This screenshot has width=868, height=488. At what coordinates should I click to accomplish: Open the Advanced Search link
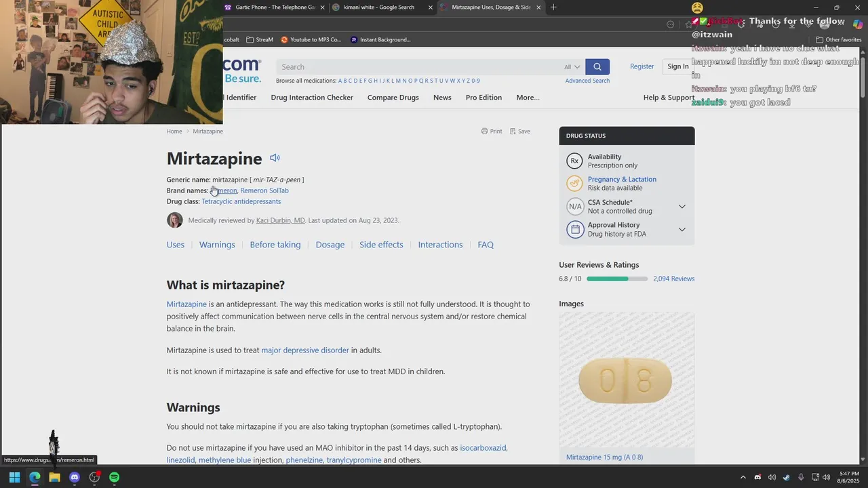[x=587, y=81]
